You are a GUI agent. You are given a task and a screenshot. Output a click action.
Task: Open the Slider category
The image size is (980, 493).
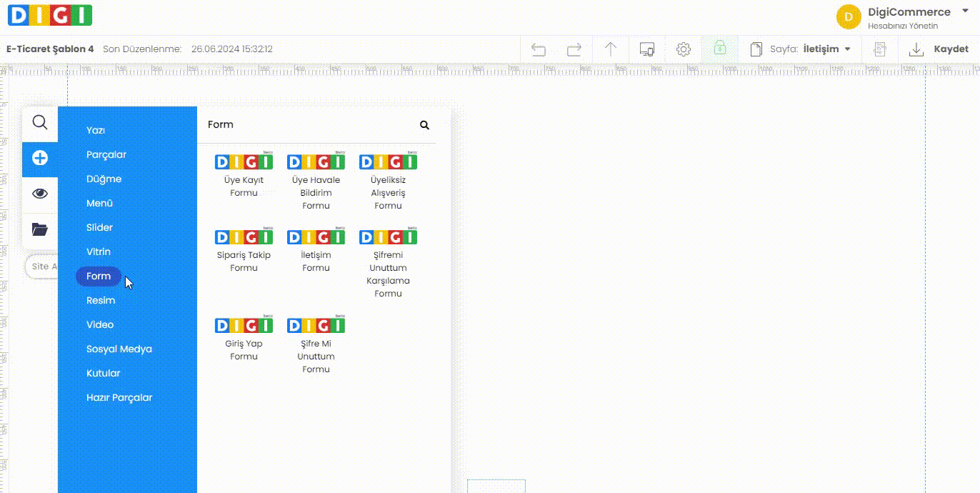100,227
